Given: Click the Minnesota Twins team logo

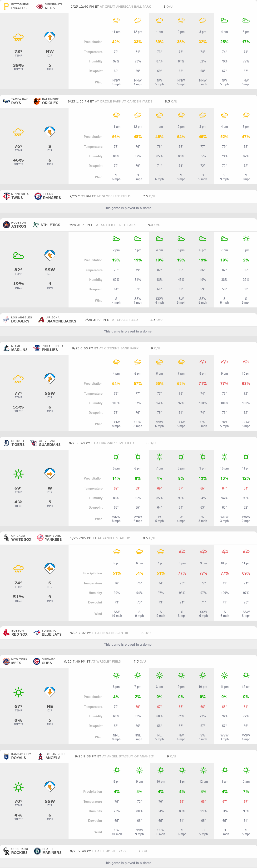Looking at the screenshot, I should (6, 196).
